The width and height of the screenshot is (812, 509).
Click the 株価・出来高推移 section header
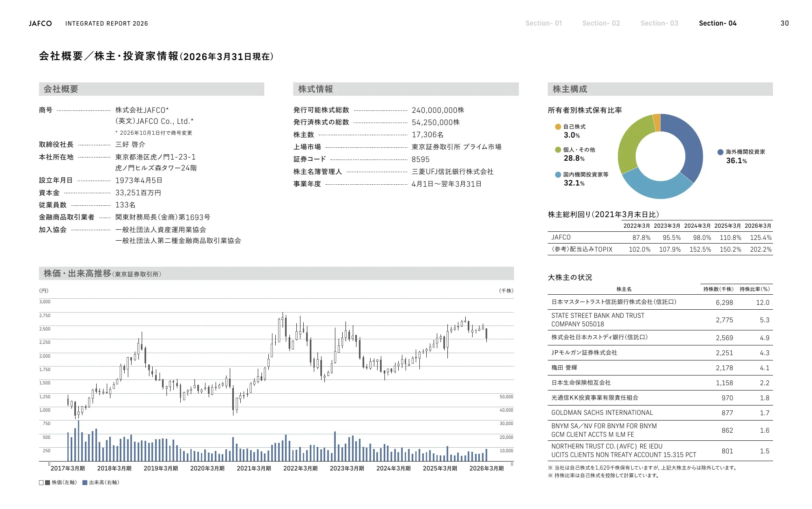pos(276,274)
